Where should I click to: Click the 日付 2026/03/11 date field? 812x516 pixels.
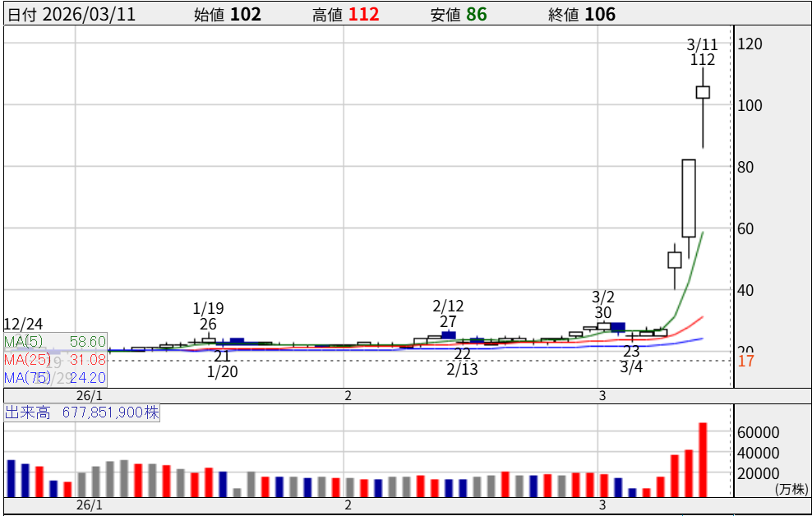coord(72,14)
